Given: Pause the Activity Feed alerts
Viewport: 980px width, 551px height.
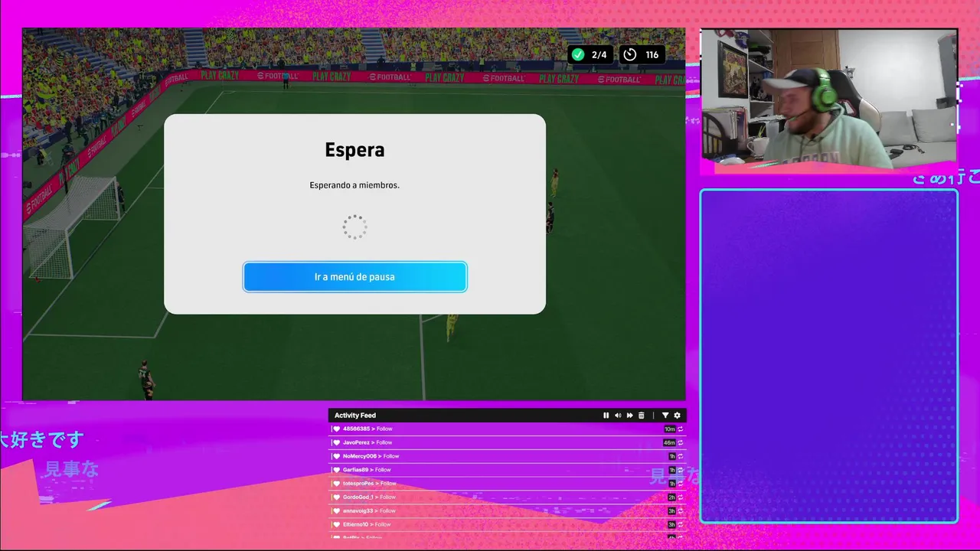Looking at the screenshot, I should tap(606, 416).
